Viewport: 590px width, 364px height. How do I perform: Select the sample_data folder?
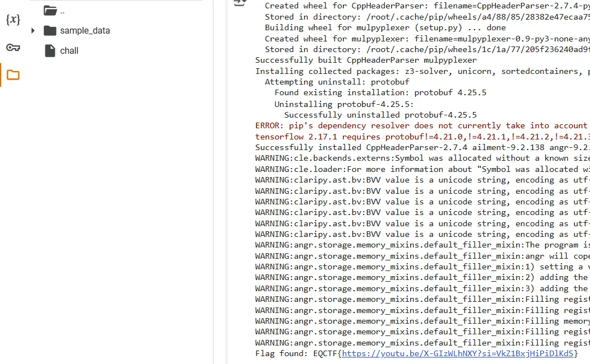coord(85,30)
